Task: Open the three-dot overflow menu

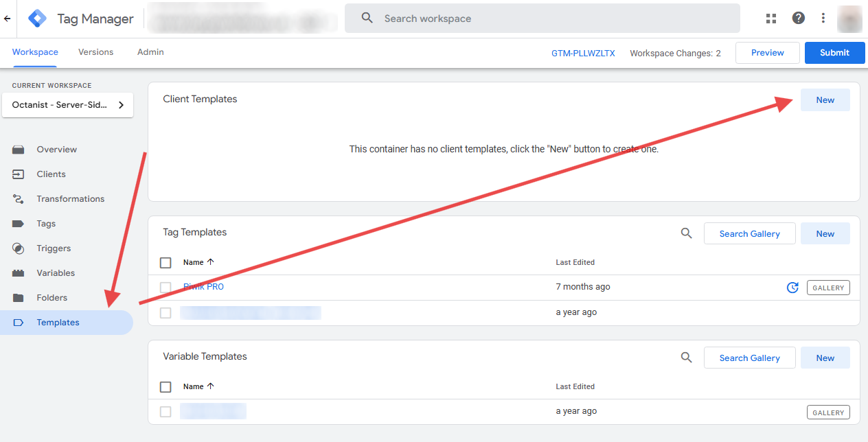Action: tap(823, 19)
